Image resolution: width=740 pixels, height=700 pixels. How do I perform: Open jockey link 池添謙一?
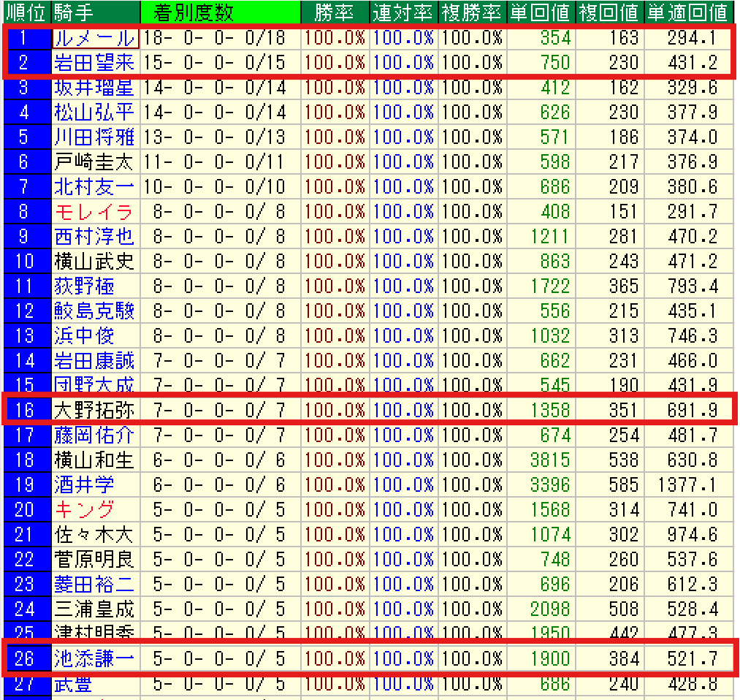tap(94, 659)
